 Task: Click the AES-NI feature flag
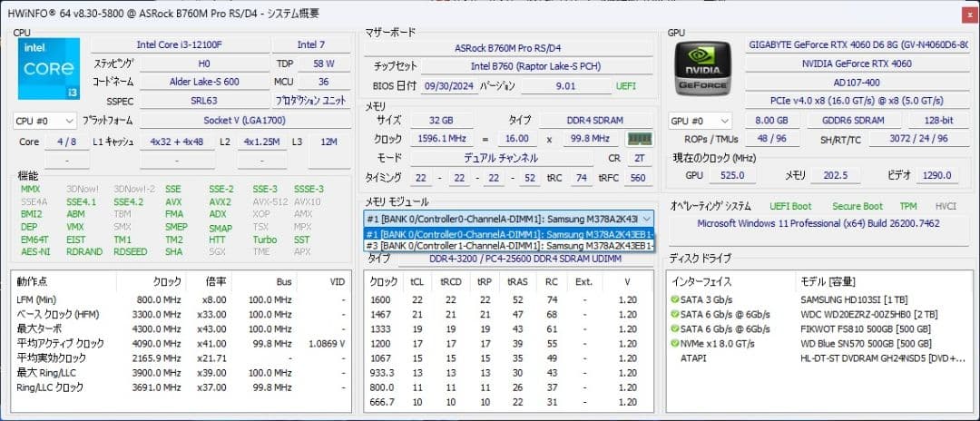click(x=35, y=251)
